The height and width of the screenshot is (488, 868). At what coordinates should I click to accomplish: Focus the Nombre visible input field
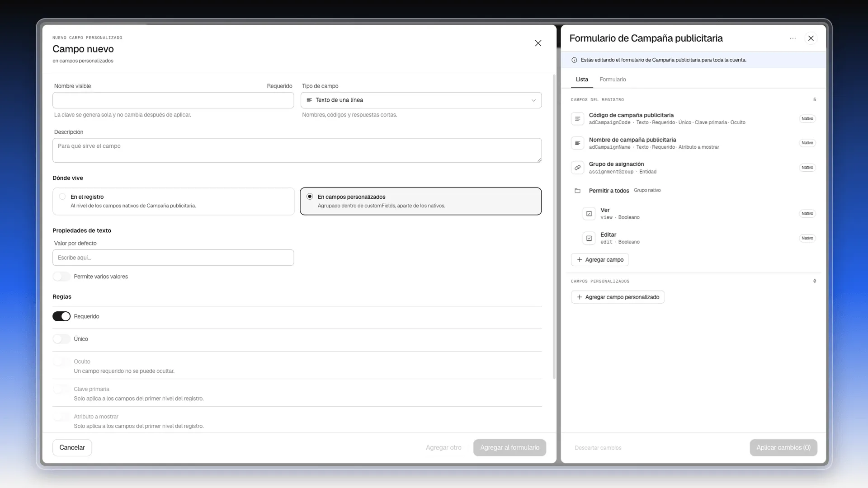(x=173, y=100)
